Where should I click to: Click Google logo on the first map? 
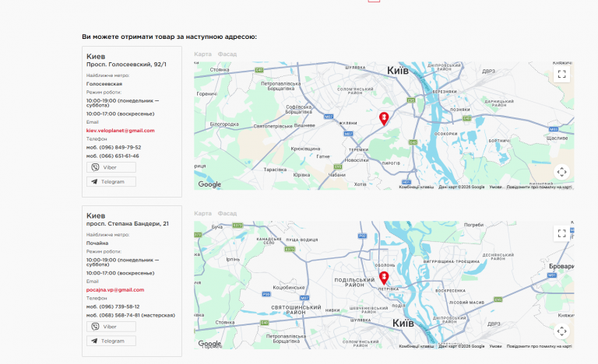pyautogui.click(x=209, y=184)
